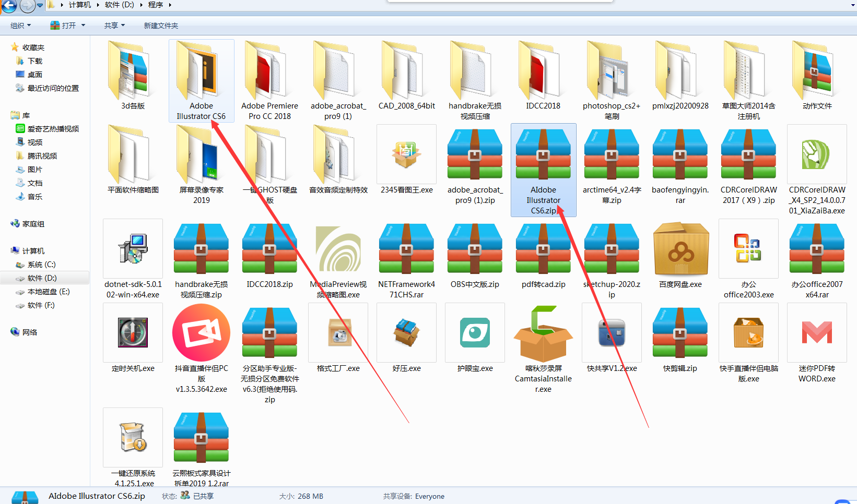Open the 共享 dropdown menu
857x504 pixels.
coord(114,26)
